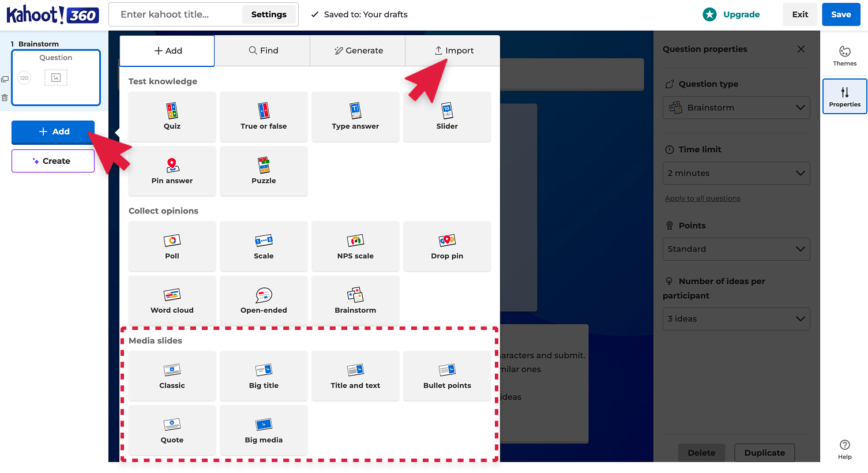The image size is (868, 473).
Task: Add a True or false question
Action: [x=264, y=117]
